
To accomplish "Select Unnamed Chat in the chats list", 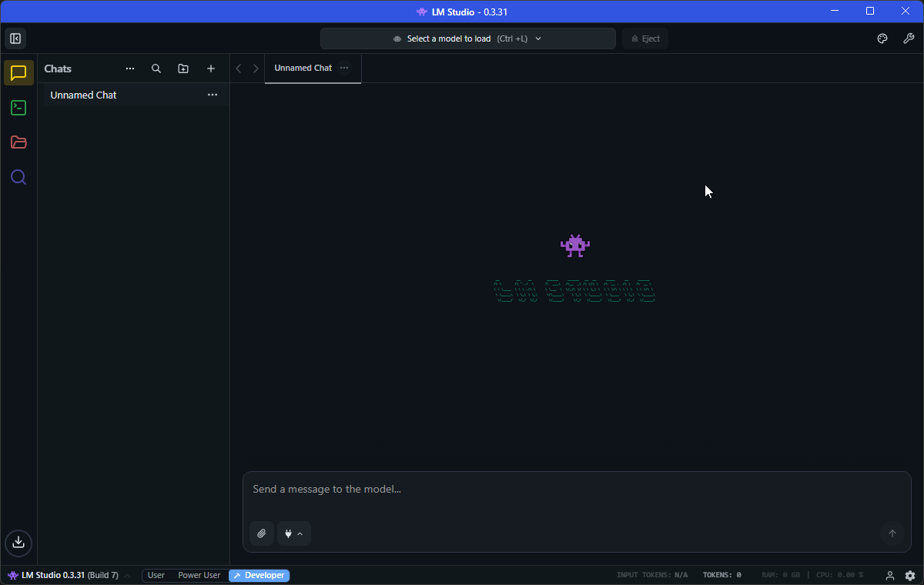I will [x=134, y=95].
